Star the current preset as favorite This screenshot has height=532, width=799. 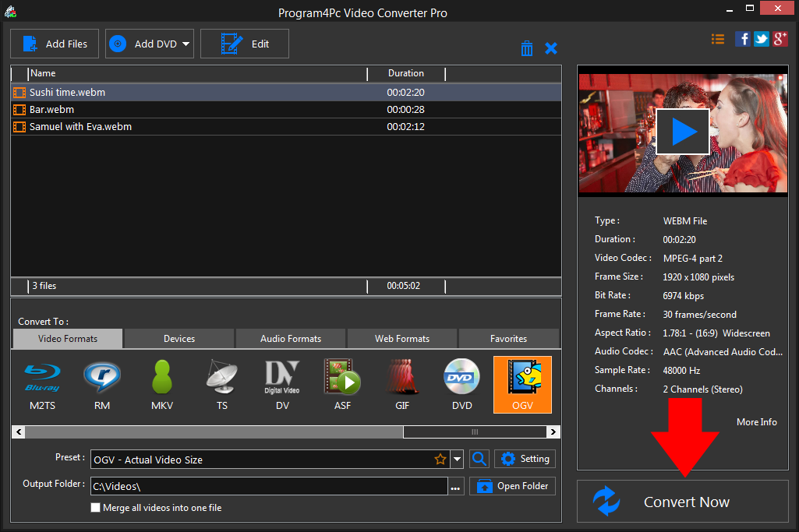[x=440, y=459]
